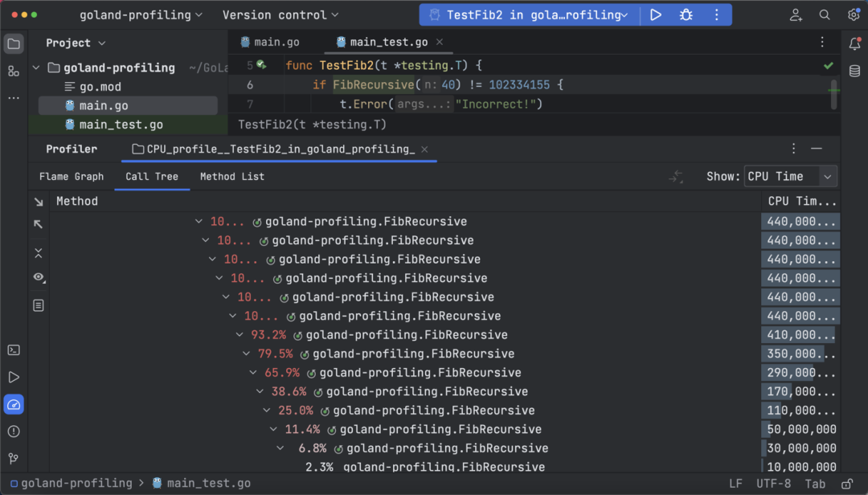Open the Structure tool window icon
This screenshot has width=868, height=495.
click(x=14, y=72)
